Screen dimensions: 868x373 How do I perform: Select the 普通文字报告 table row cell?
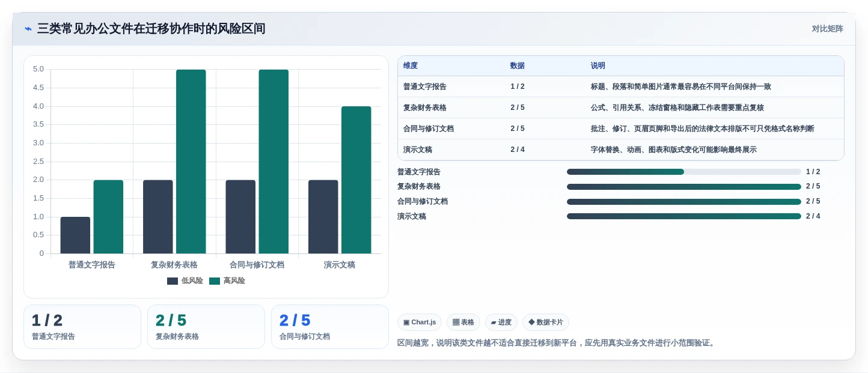point(425,86)
